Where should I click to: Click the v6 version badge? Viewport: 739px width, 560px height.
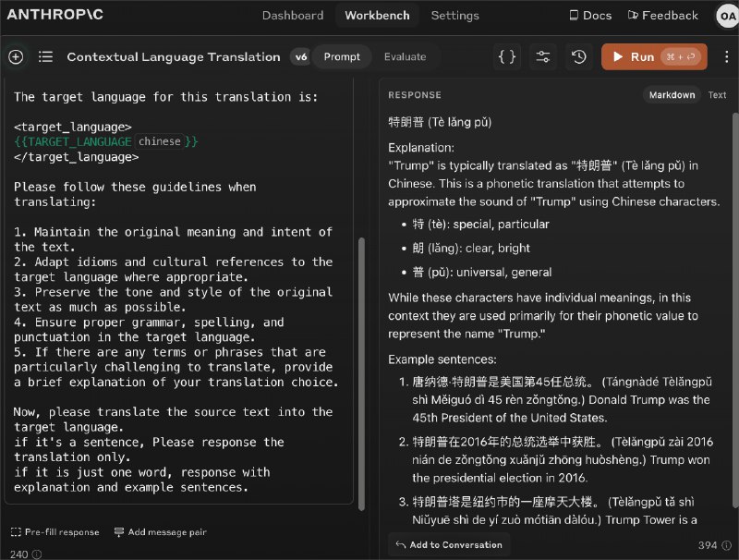click(301, 57)
